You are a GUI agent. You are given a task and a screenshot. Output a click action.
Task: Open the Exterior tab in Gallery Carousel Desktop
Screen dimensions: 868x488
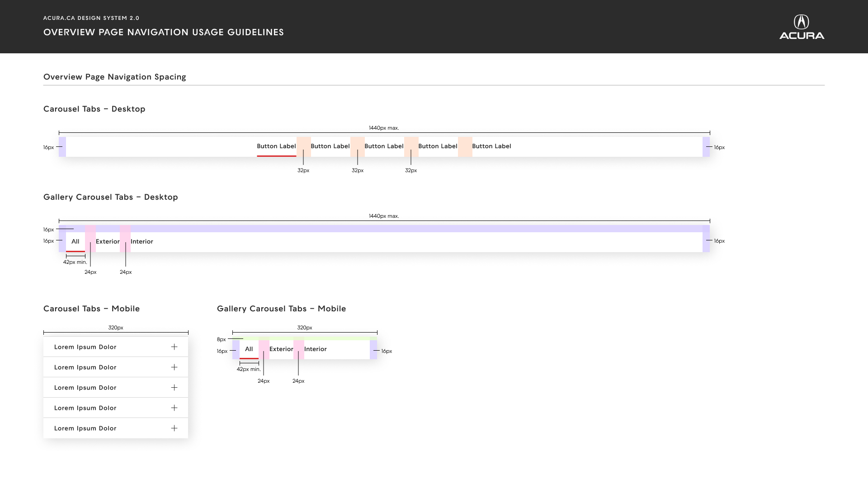(x=108, y=242)
